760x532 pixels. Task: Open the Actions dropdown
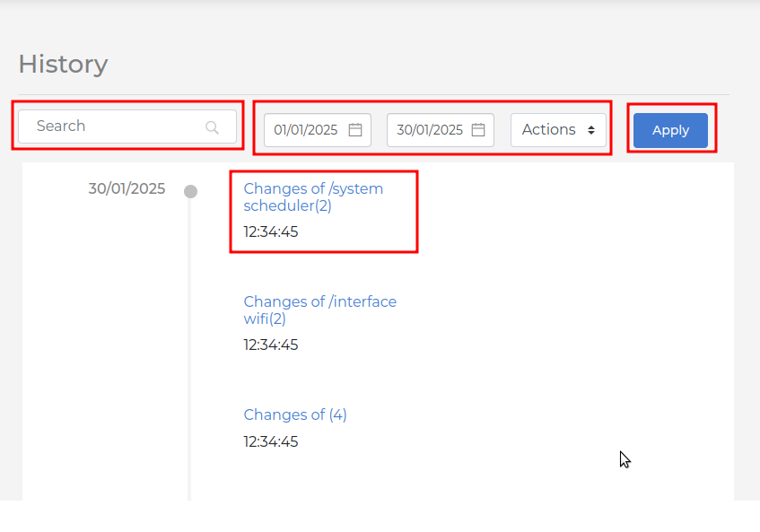click(558, 130)
